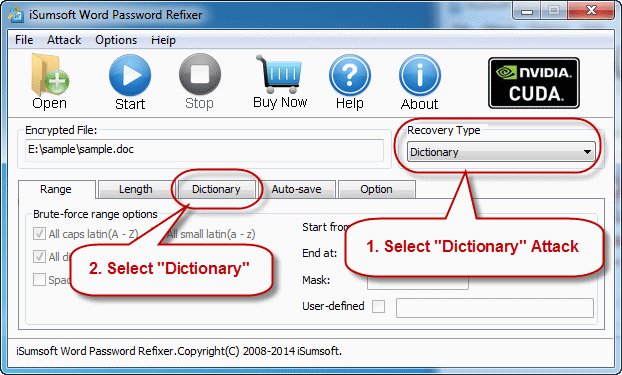
Task: Click the copyright status bar text
Action: point(179,351)
